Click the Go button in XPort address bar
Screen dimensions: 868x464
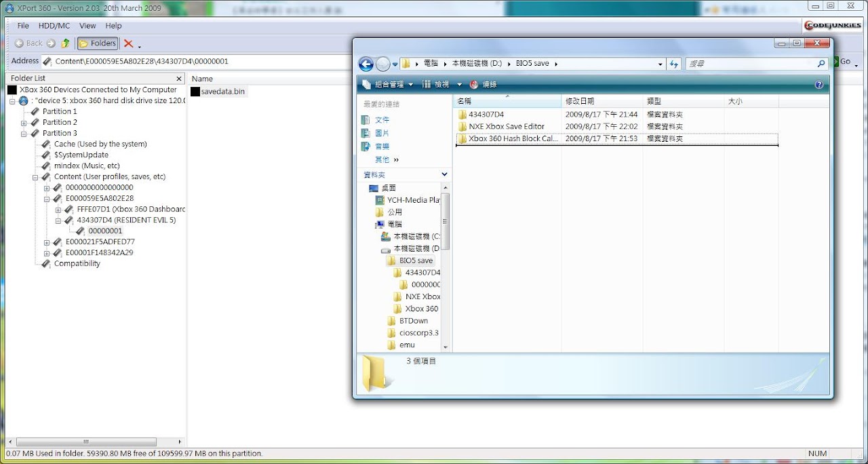click(844, 61)
